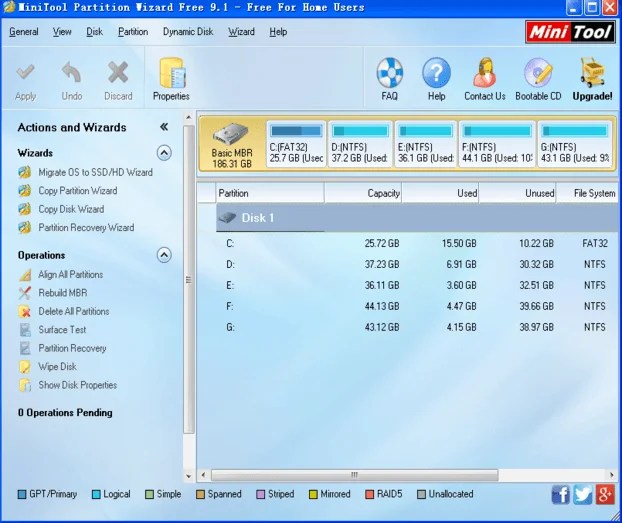Open the Dynamic Disk menu
622x523 pixels.
(x=188, y=32)
